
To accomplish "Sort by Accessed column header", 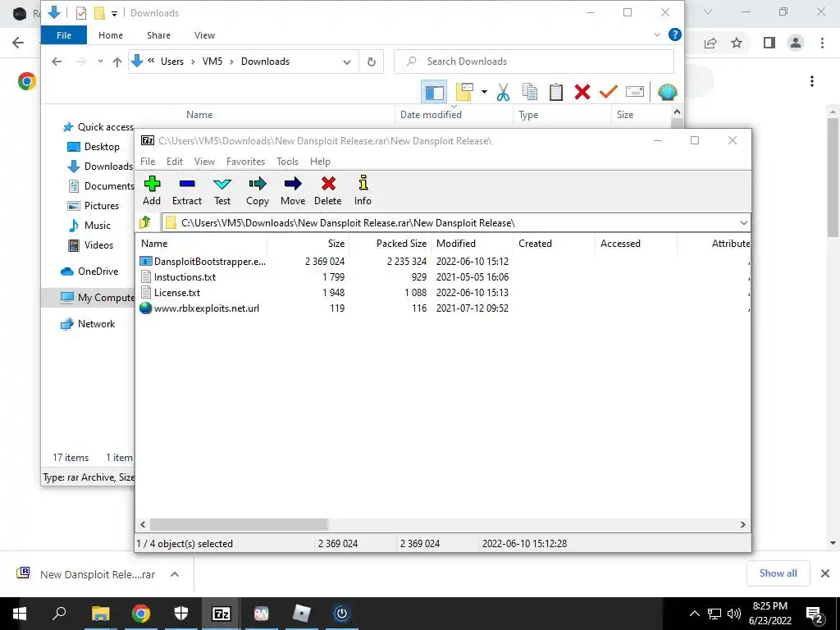I will pyautogui.click(x=636, y=243).
